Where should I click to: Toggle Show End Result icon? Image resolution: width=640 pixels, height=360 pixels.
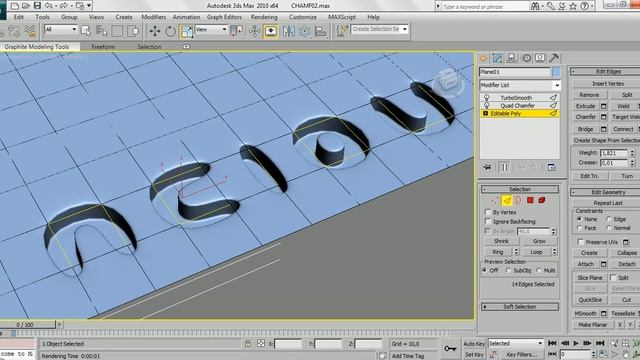[504, 167]
